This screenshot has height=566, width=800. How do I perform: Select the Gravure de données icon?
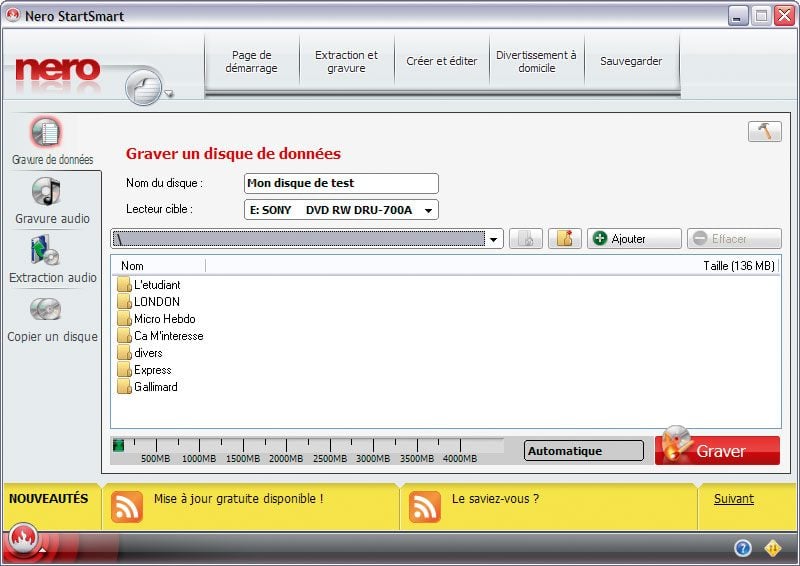point(47,133)
